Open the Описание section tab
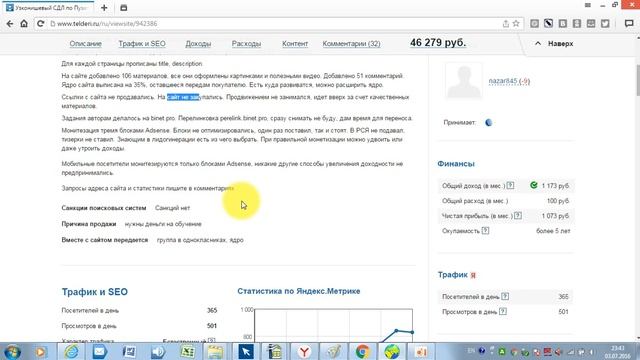 pyautogui.click(x=85, y=44)
